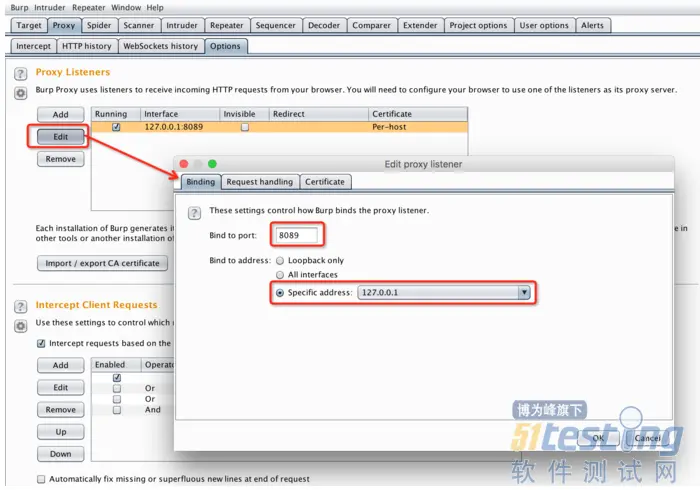
Task: Switch to the Spider tab
Action: point(99,25)
